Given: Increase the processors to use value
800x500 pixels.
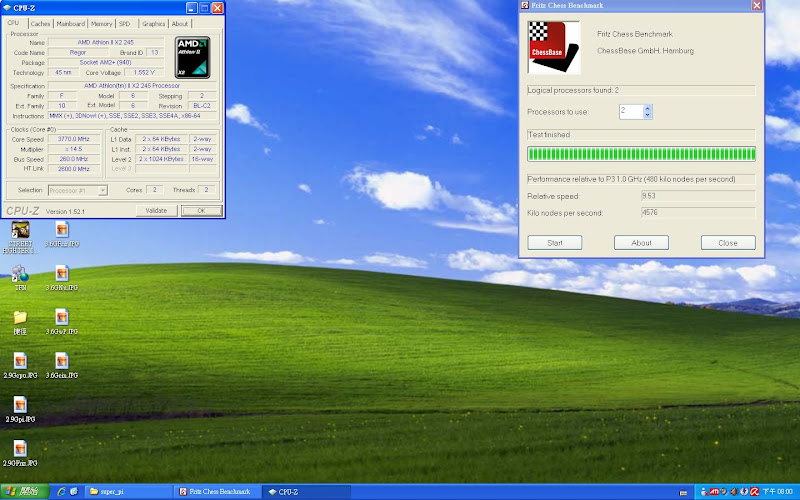Looking at the screenshot, I should click(647, 107).
